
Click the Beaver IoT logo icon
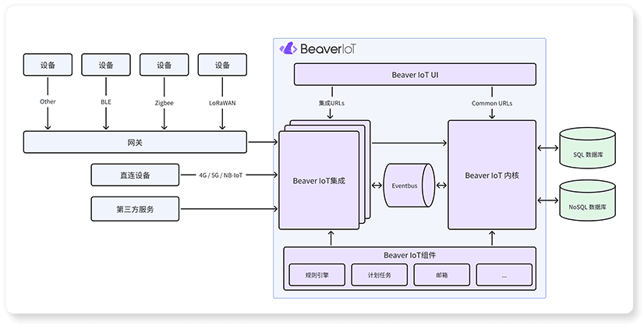[288, 48]
